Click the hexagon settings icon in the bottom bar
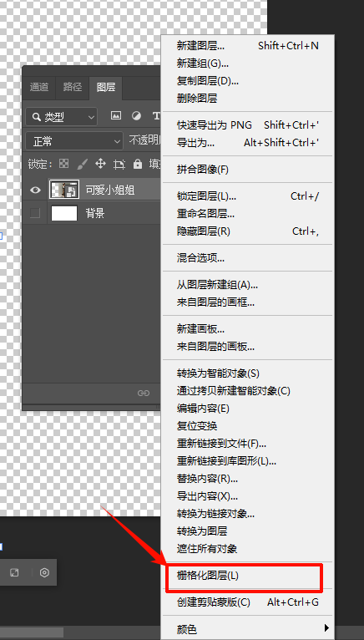Viewport: 364px width, 640px height. click(x=44, y=572)
